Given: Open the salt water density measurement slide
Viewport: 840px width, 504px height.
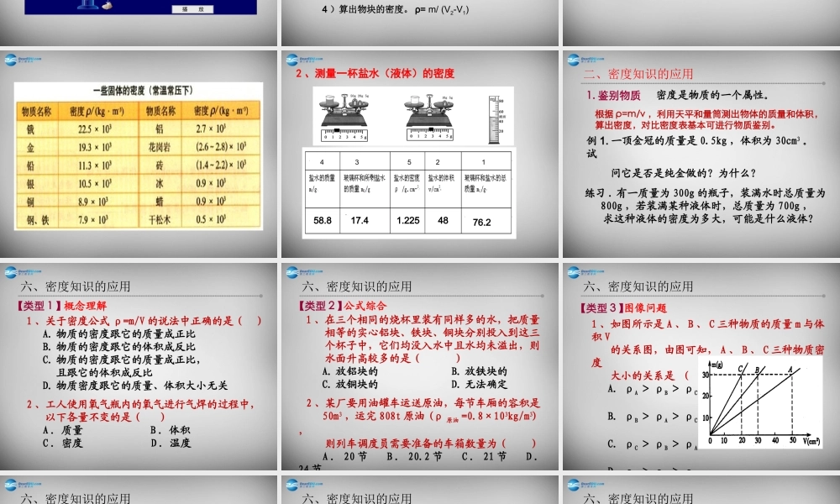Looking at the screenshot, I should click(x=420, y=155).
